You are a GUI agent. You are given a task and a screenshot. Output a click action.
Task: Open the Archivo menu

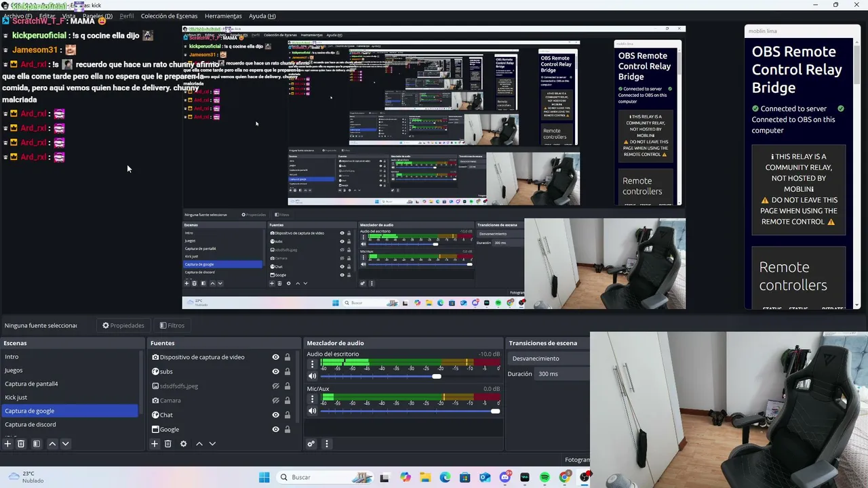(18, 16)
